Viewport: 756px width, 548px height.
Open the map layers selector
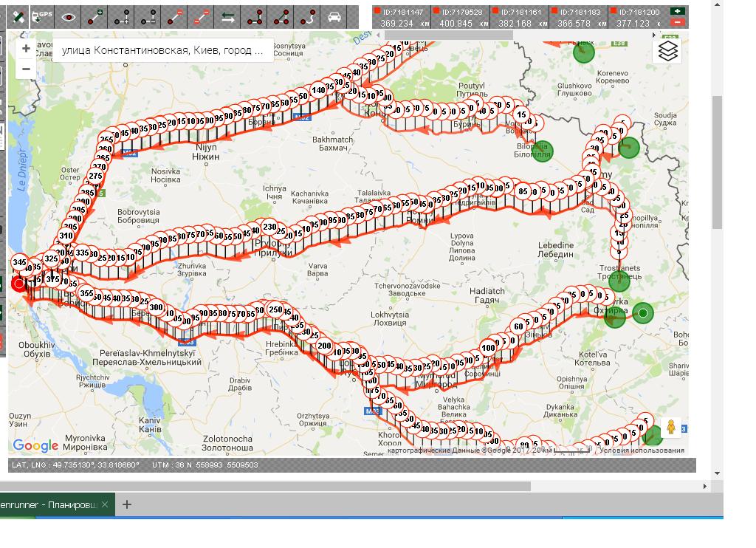(x=667, y=51)
